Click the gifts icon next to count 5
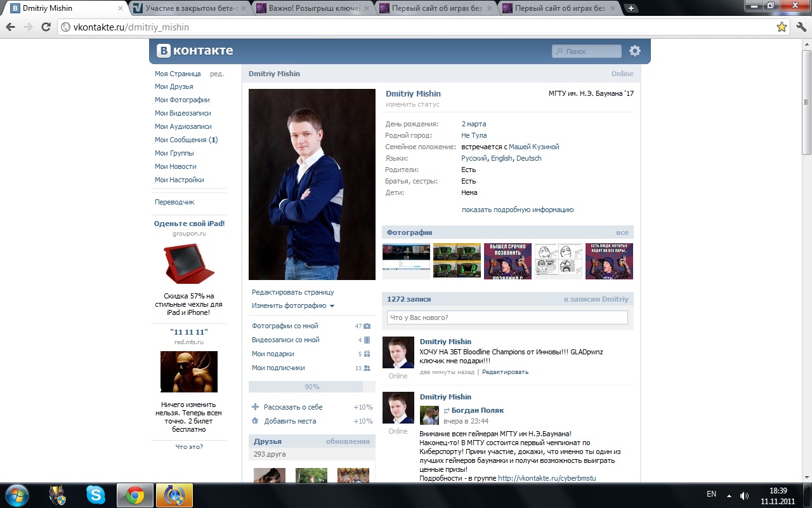812x508 pixels. point(367,354)
